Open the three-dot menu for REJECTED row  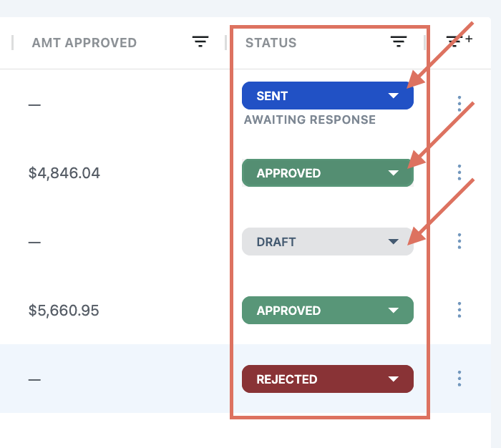point(459,379)
